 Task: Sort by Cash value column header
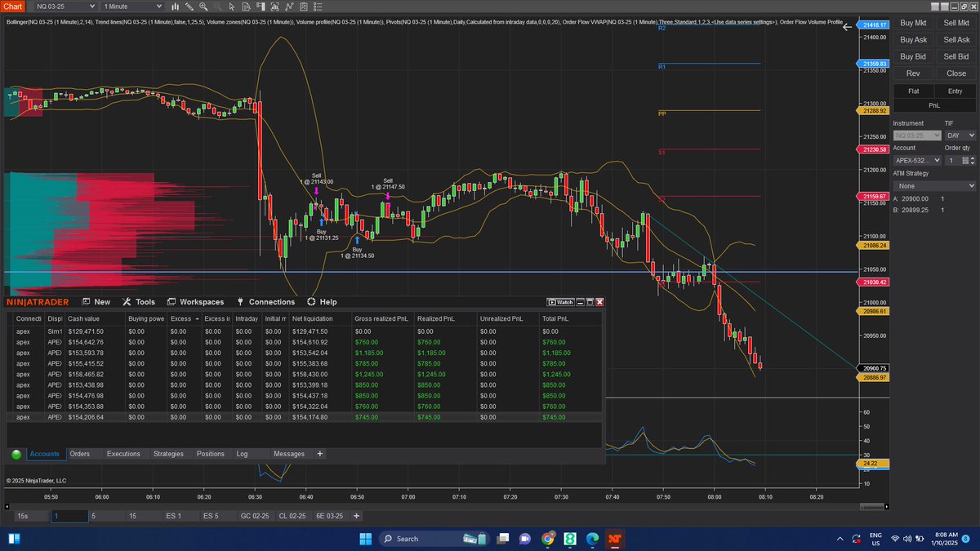(94, 318)
